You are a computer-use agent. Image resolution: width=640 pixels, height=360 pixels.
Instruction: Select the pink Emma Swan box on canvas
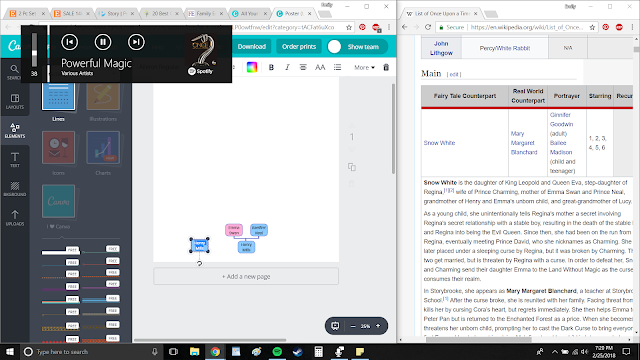[x=234, y=230]
